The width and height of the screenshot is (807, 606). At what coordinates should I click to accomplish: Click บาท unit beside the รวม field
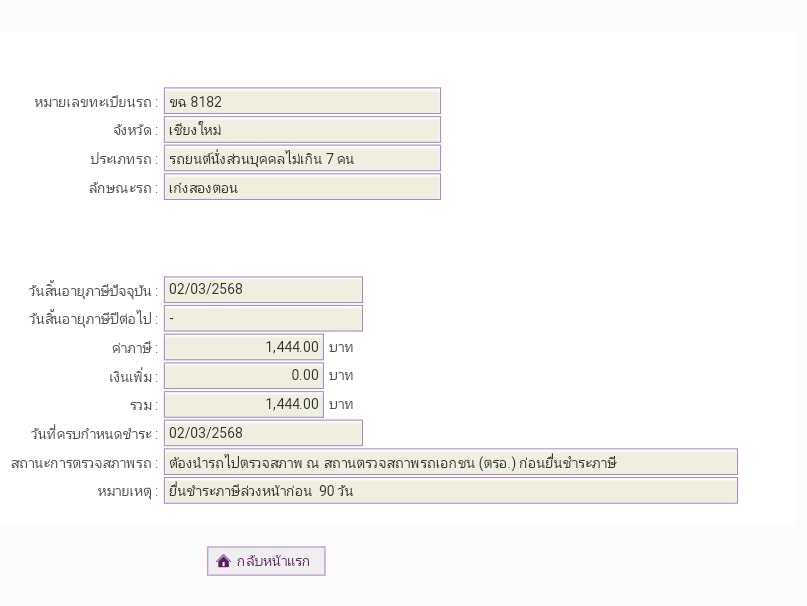point(341,405)
